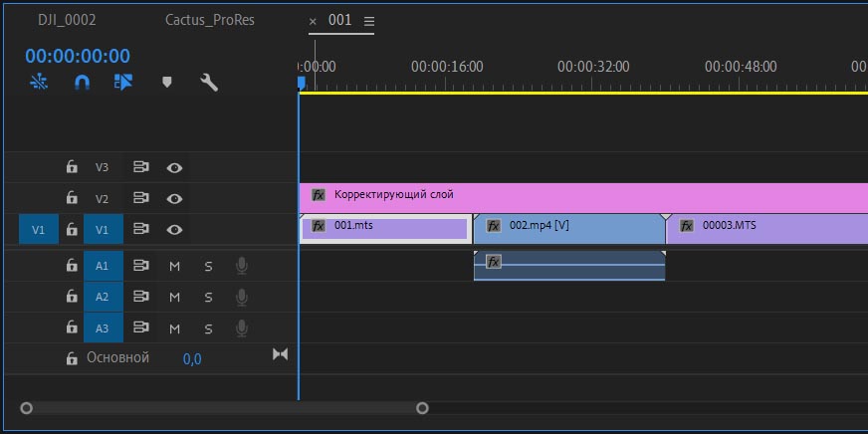Toggle Linked Selection icon
868x434 pixels.
123,83
